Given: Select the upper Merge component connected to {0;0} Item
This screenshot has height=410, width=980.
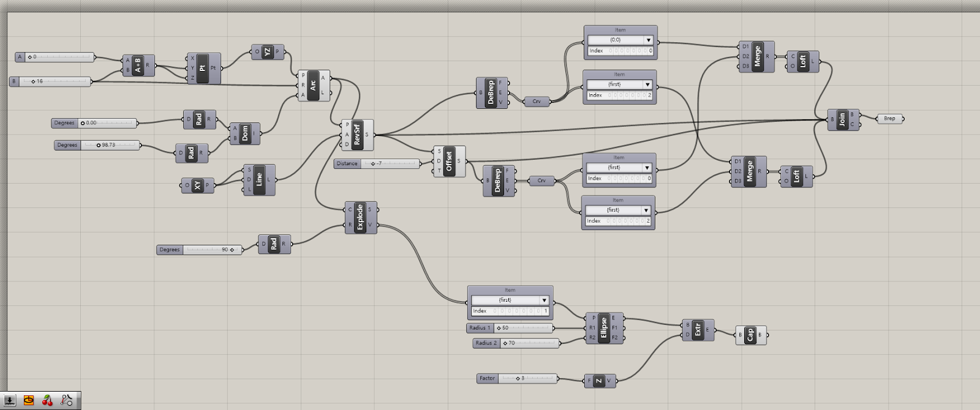Looking at the screenshot, I should coord(757,56).
